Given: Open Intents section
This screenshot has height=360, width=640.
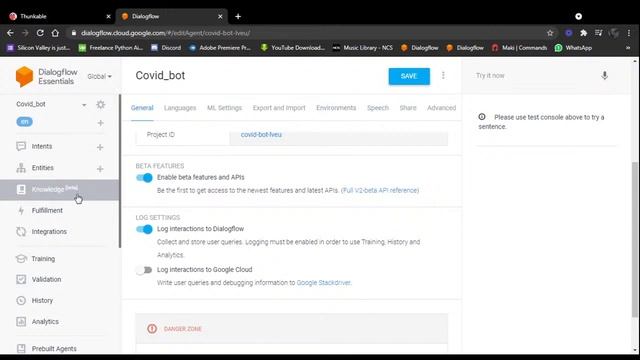Looking at the screenshot, I should 42,146.
